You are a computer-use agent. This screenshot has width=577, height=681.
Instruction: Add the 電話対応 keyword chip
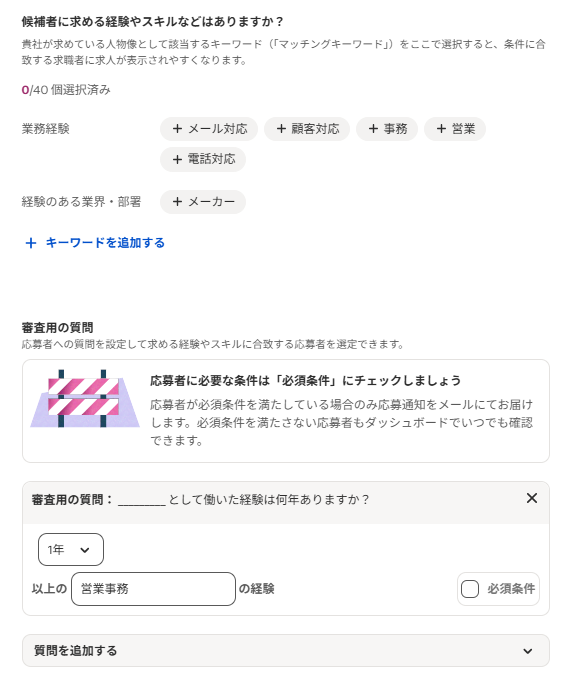pyautogui.click(x=203, y=159)
